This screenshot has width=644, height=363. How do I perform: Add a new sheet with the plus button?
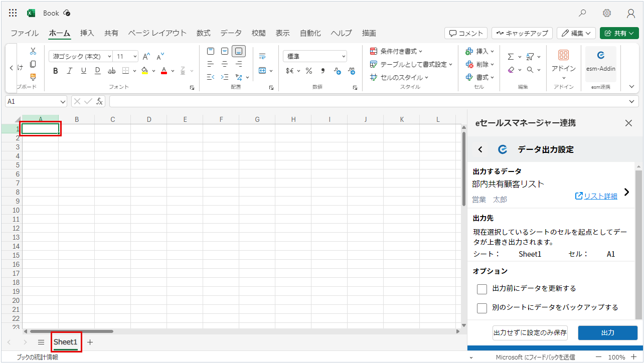(x=90, y=342)
